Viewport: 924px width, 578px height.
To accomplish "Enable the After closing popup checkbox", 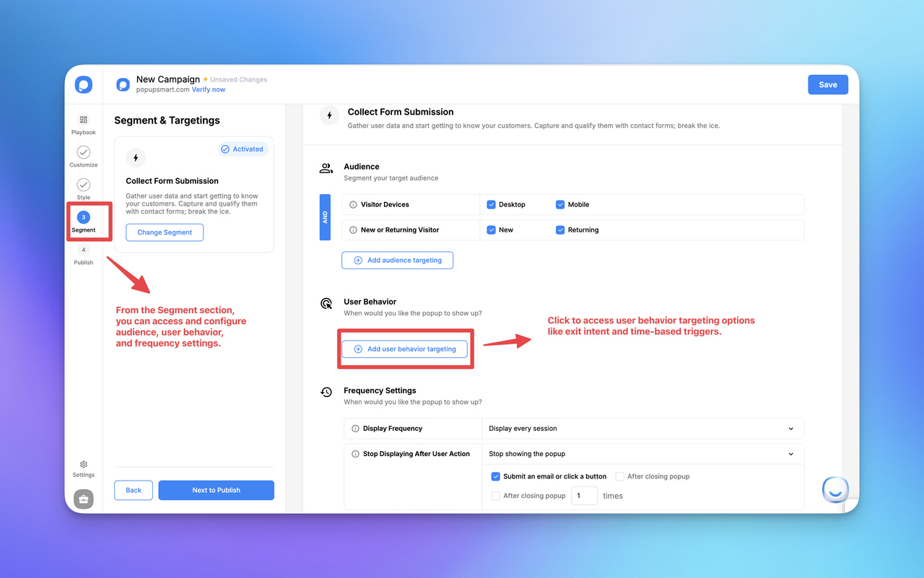I will pos(619,476).
